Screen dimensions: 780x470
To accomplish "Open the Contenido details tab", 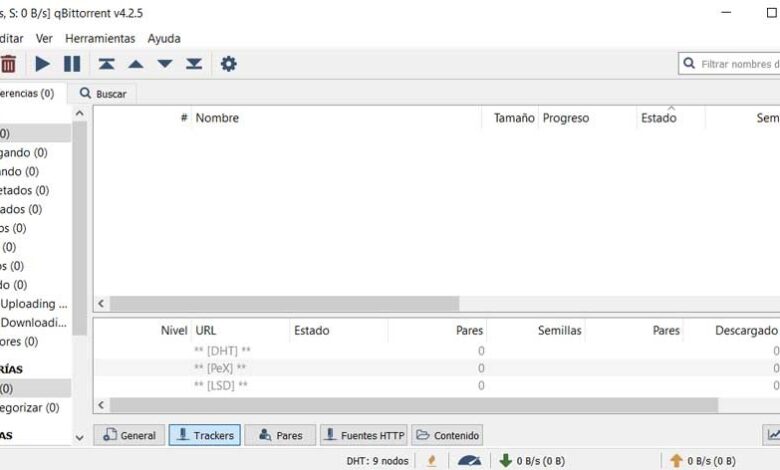I will pos(447,435).
